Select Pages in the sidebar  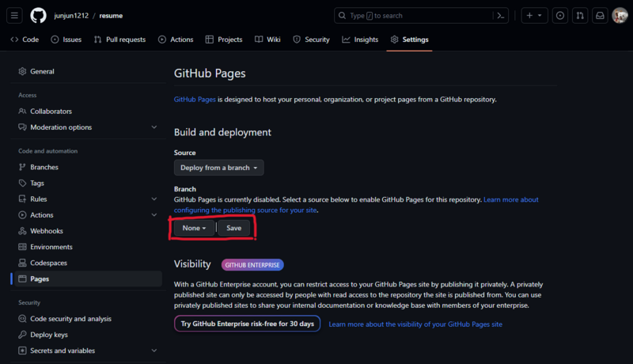click(88, 279)
